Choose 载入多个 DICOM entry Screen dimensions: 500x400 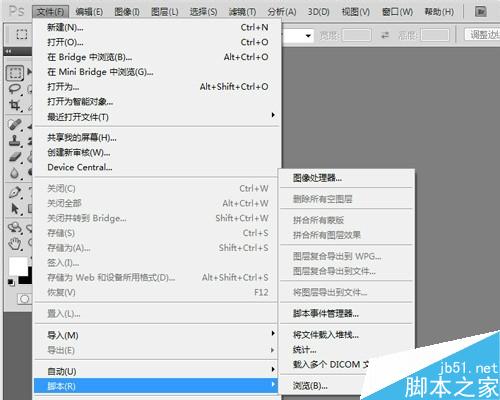coord(331,364)
